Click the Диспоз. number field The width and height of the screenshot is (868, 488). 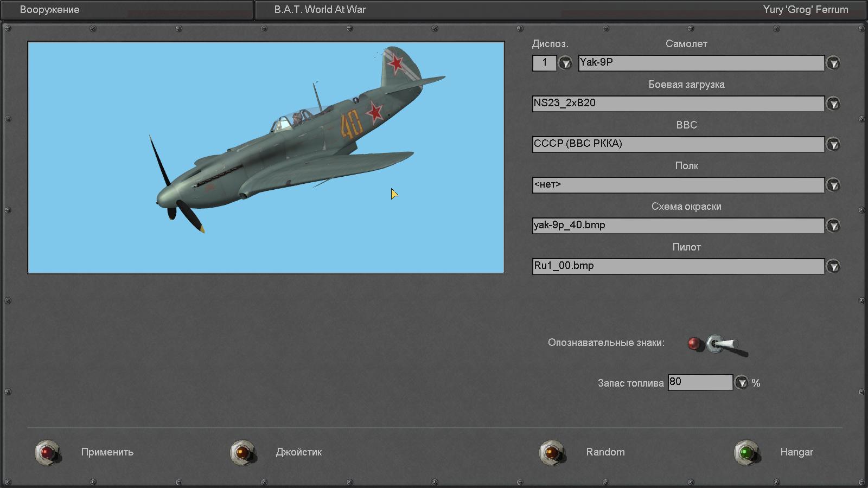544,63
